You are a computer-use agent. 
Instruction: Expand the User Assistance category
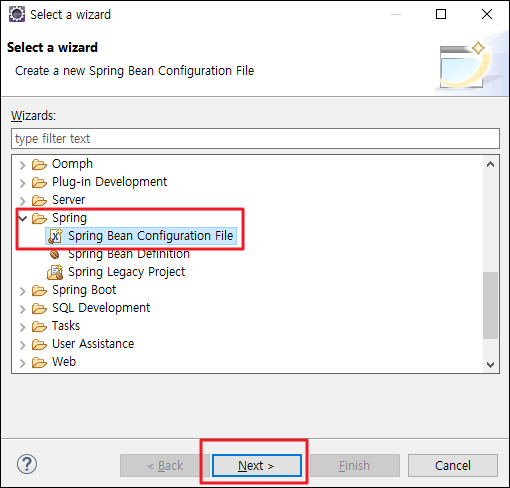(22, 345)
